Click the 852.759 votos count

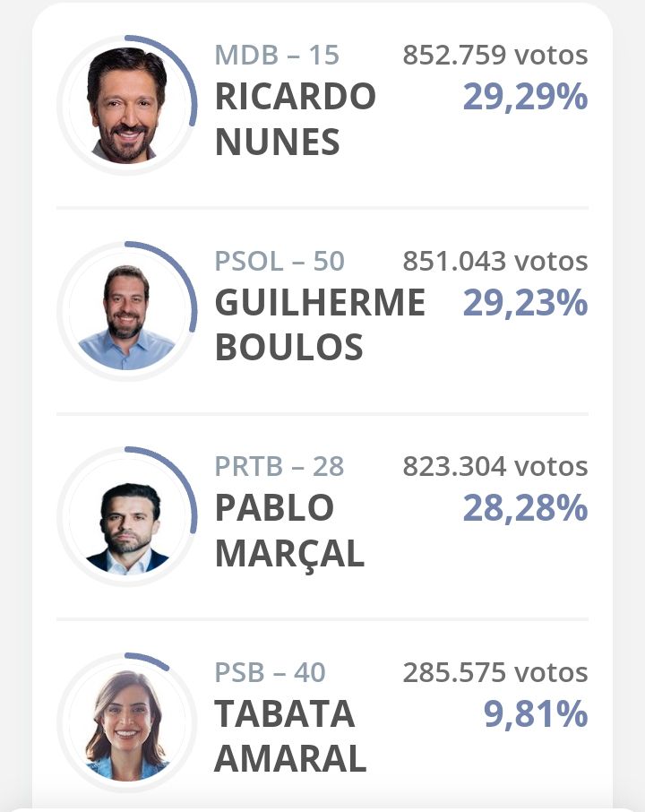tap(495, 55)
